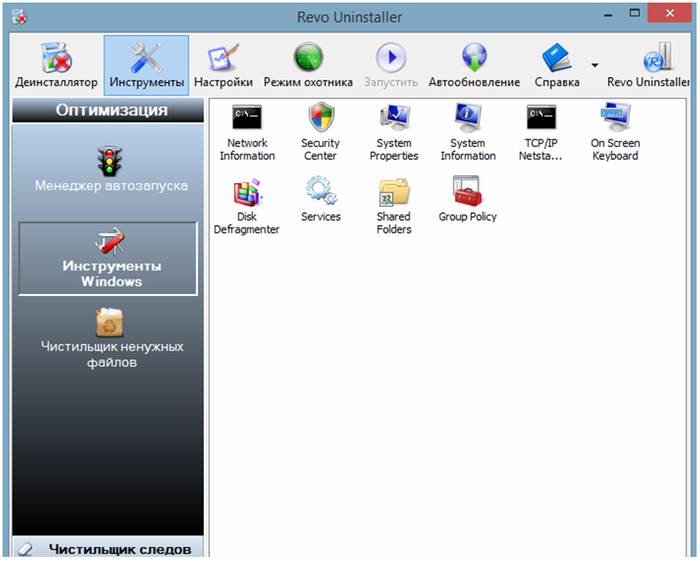
Task: Activate Режим охотника mode
Action: point(308,65)
